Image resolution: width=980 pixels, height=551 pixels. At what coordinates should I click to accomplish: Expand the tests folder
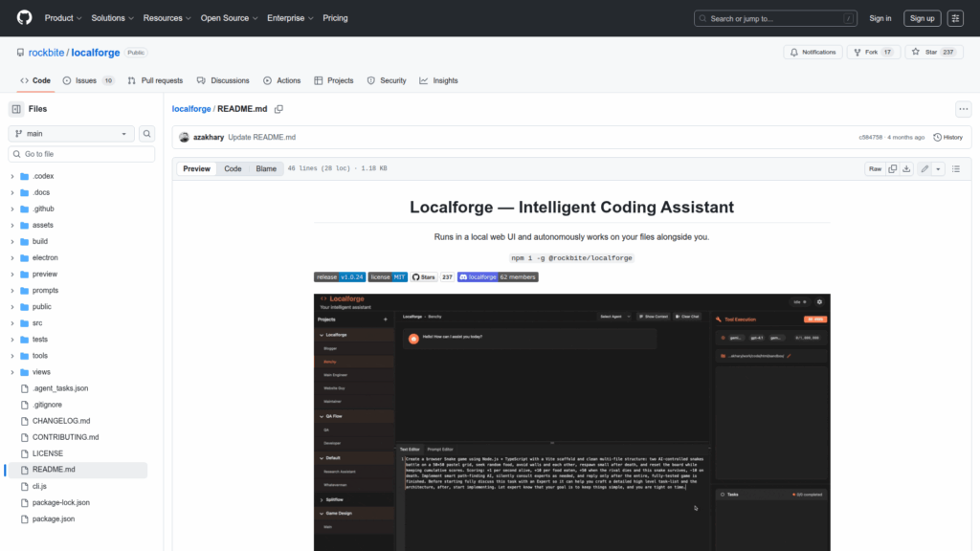[x=12, y=340]
